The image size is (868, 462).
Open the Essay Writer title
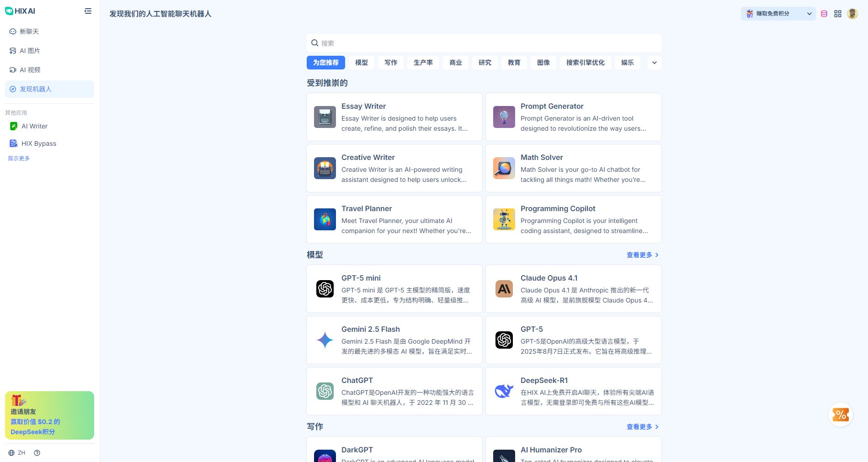[x=363, y=106]
